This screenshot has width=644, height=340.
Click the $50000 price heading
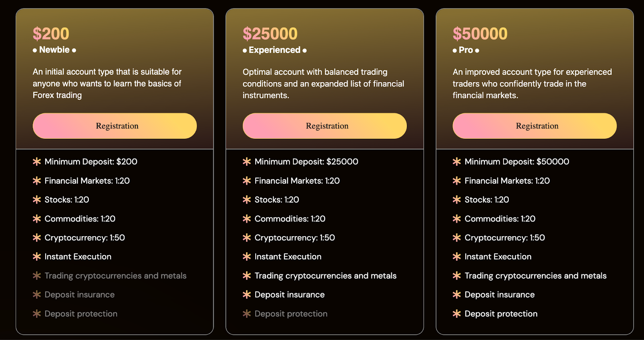pos(480,34)
